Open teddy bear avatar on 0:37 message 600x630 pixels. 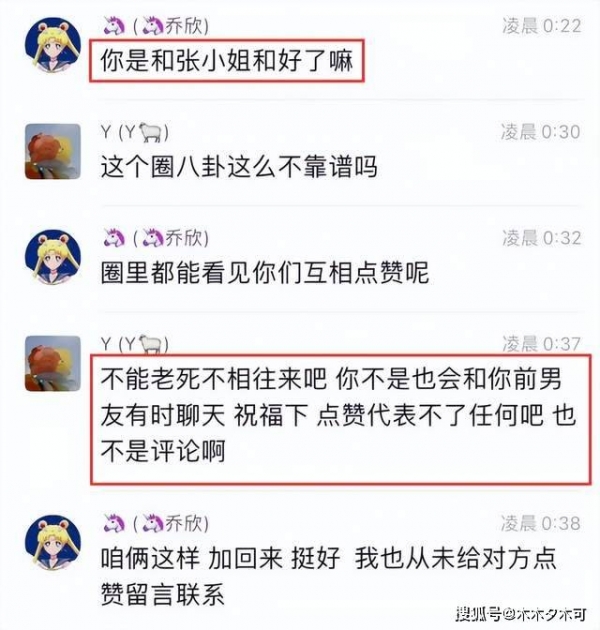point(53,364)
